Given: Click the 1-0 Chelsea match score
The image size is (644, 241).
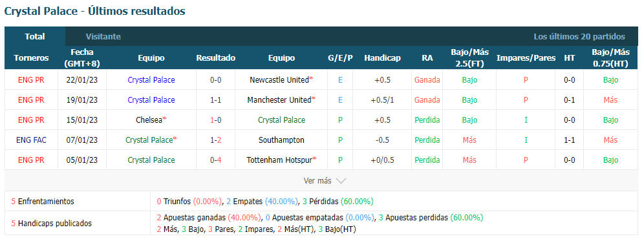Looking at the screenshot, I should pos(215,120).
